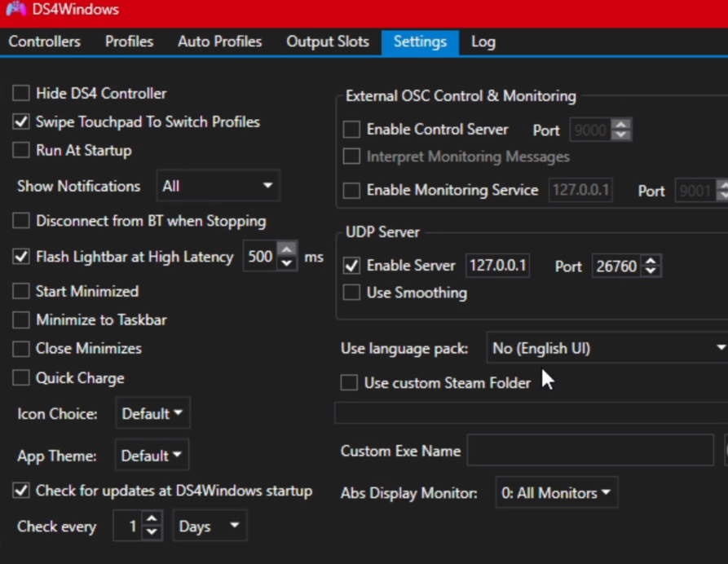Uncheck Swipe Touchpad To Switch Profiles
728x564 pixels.
[21, 121]
